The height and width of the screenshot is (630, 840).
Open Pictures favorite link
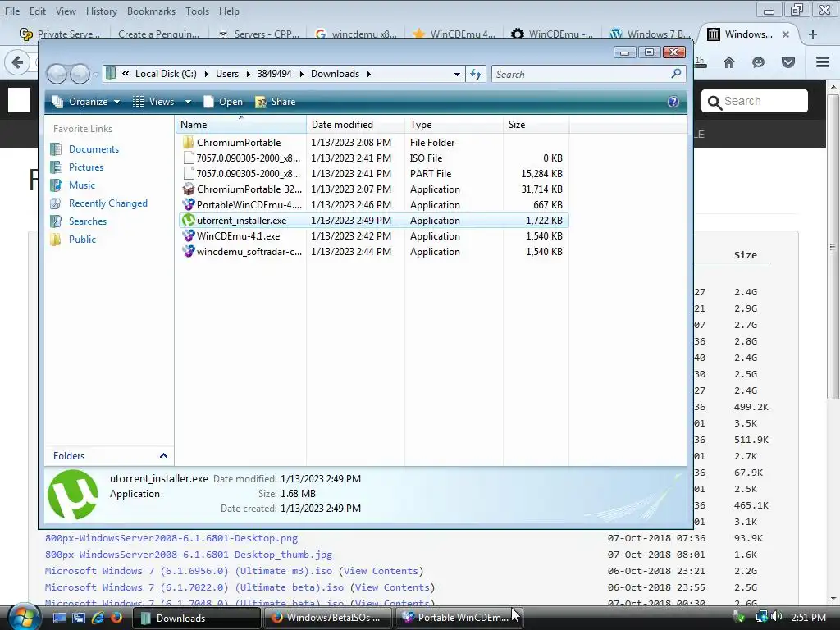85,167
